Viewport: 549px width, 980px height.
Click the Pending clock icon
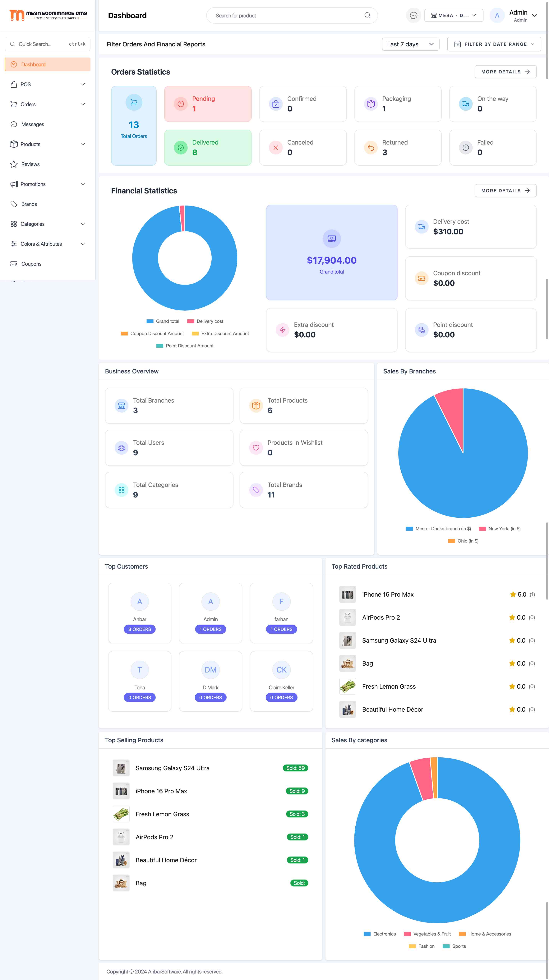click(x=181, y=104)
